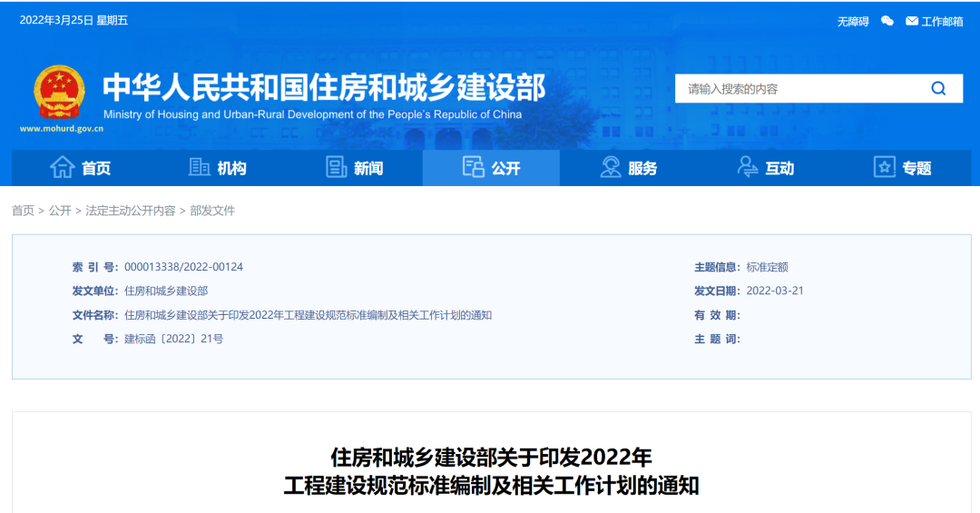This screenshot has height=513, width=980.
Task: Click the envelope icon for work mailbox
Action: [912, 21]
